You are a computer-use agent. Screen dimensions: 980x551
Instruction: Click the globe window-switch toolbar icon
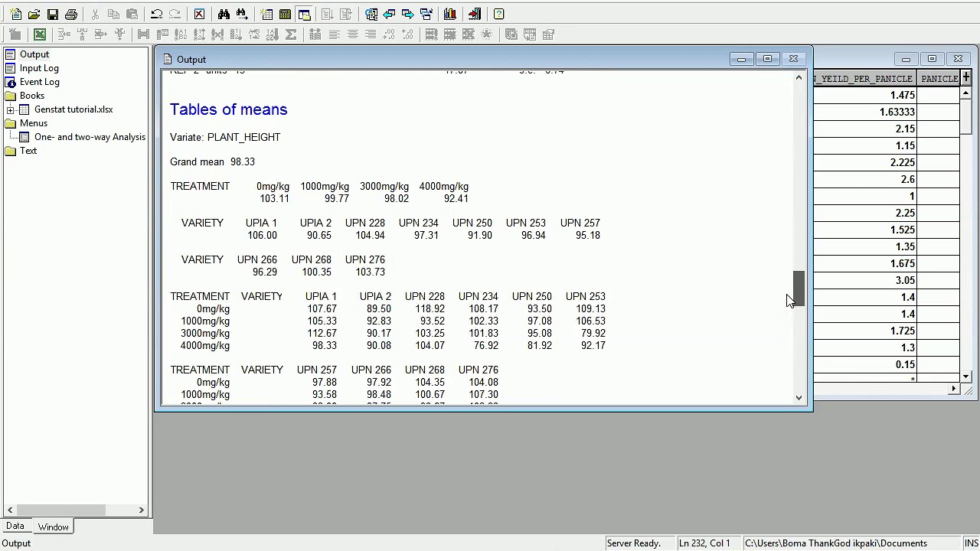point(371,14)
